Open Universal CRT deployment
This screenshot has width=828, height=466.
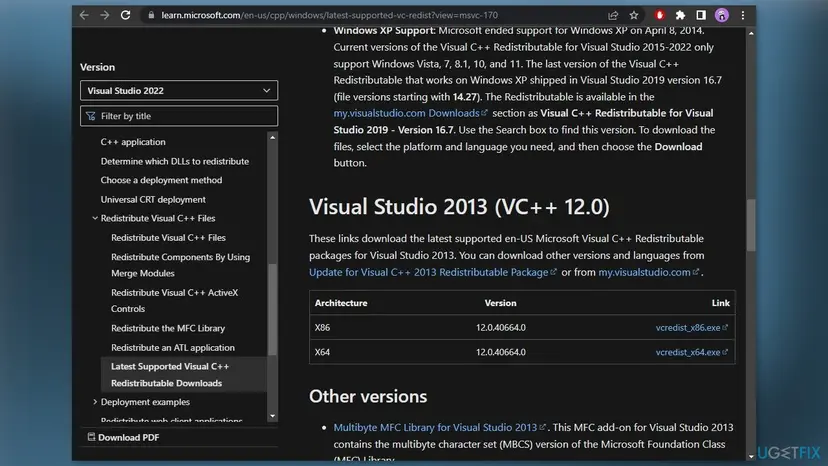153,199
